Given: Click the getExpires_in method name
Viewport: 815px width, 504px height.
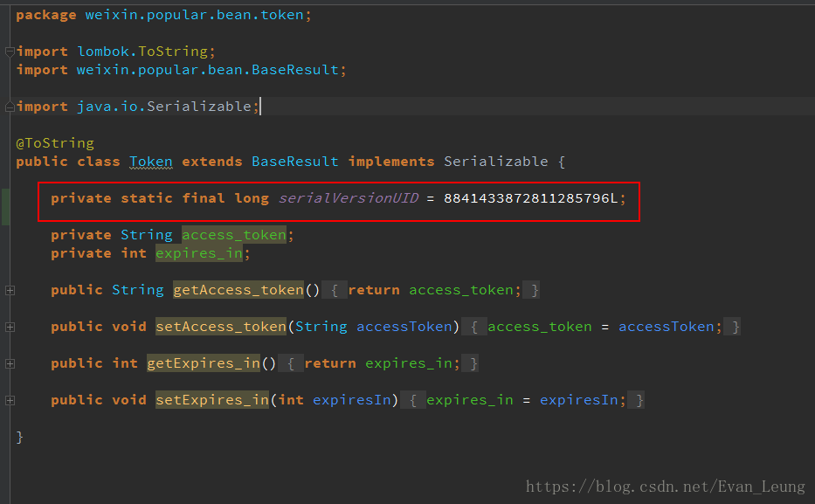Looking at the screenshot, I should point(204,363).
